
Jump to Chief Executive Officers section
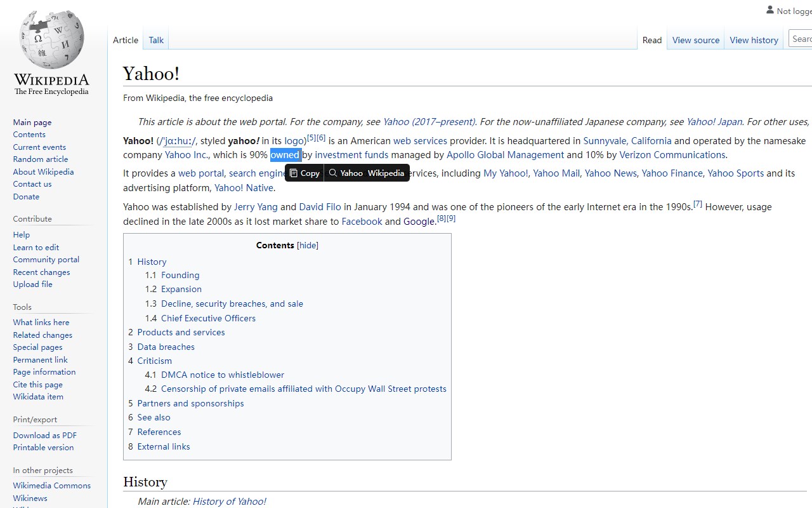tap(208, 318)
